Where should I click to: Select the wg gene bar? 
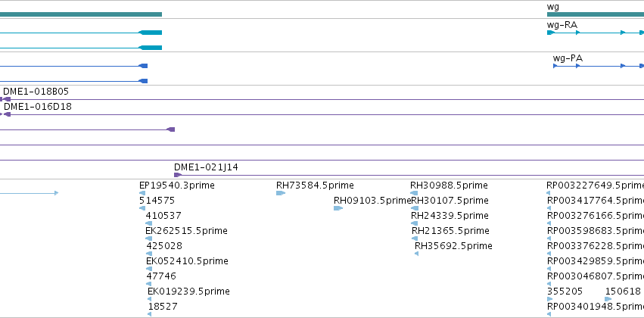[x=596, y=14]
